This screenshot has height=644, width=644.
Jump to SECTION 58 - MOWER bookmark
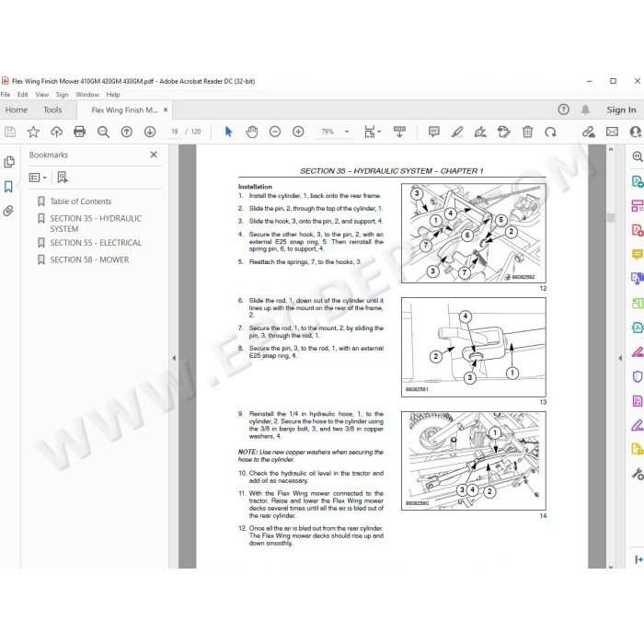pos(89,259)
